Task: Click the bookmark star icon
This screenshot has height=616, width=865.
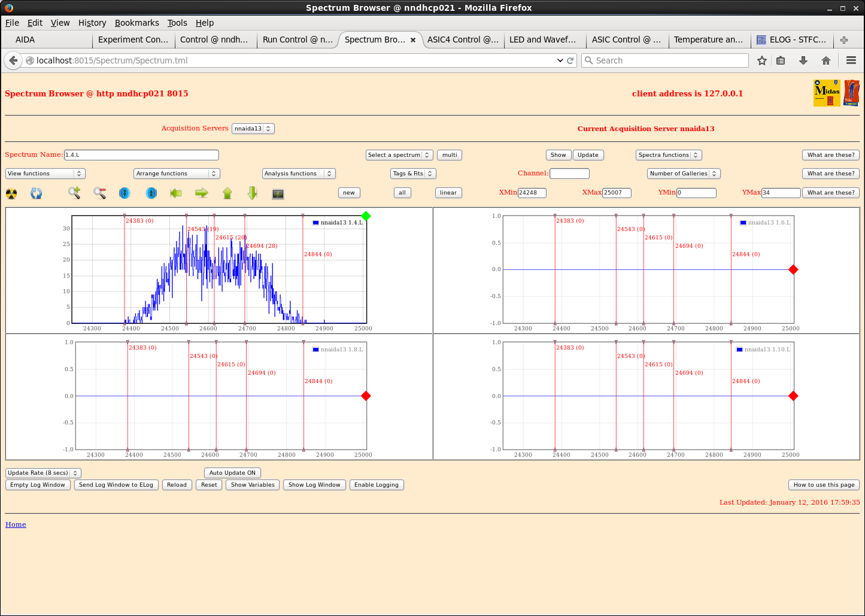Action: 762,60
